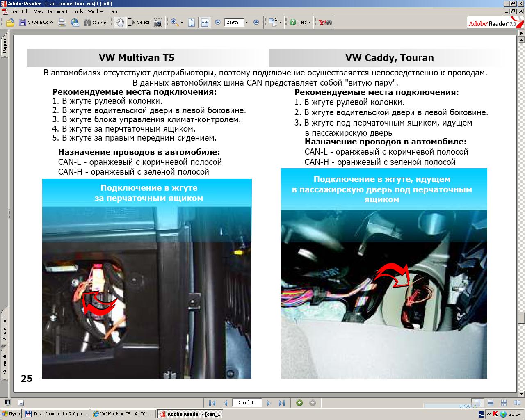Click the Save a Copy button
This screenshot has width=525, height=420.
click(x=36, y=23)
